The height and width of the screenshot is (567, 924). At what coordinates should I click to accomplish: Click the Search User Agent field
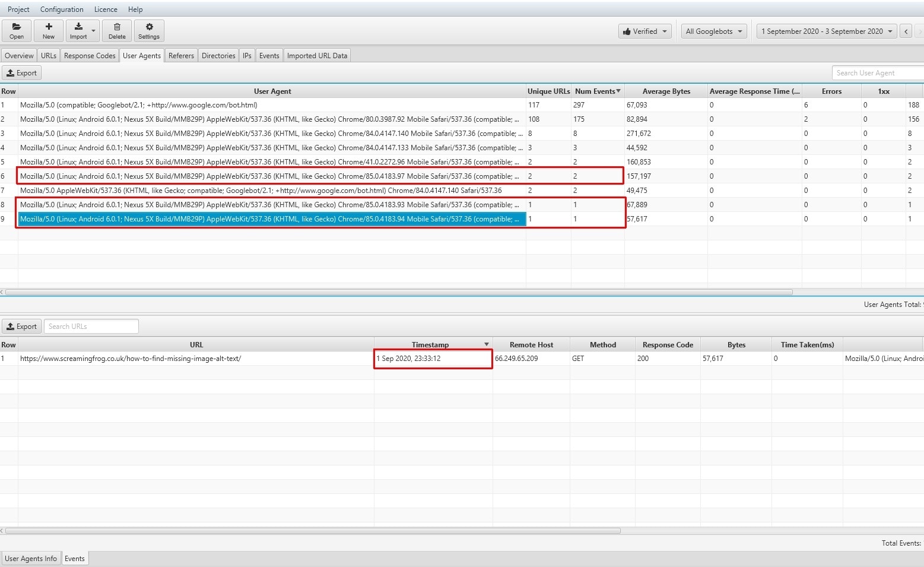point(878,73)
